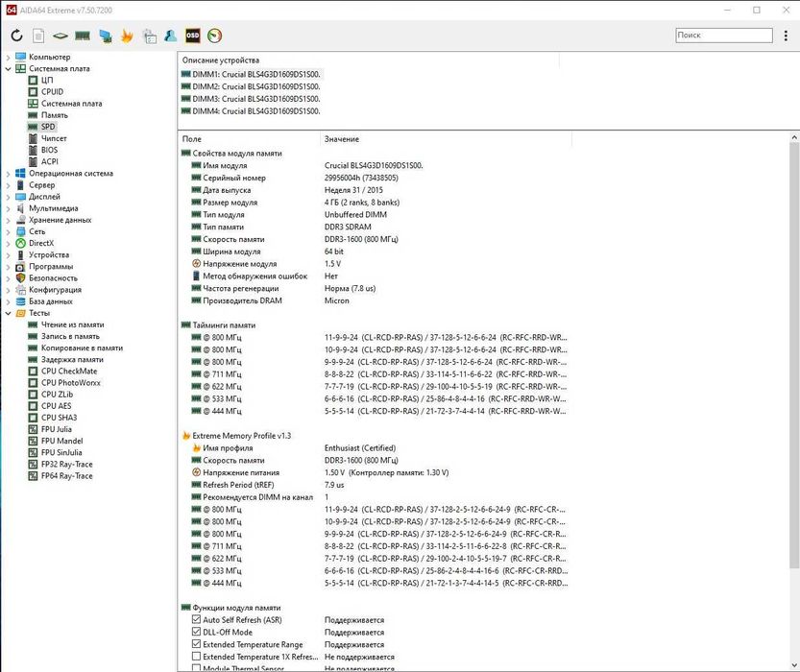Click the AIDA64 app icon in title bar
The image size is (800, 672).
point(12,10)
